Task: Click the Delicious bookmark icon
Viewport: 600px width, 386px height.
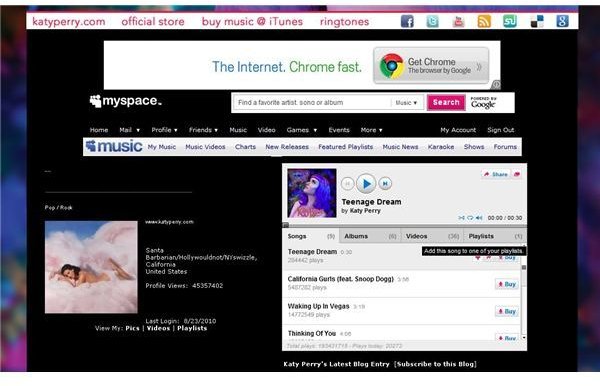Action: click(536, 21)
